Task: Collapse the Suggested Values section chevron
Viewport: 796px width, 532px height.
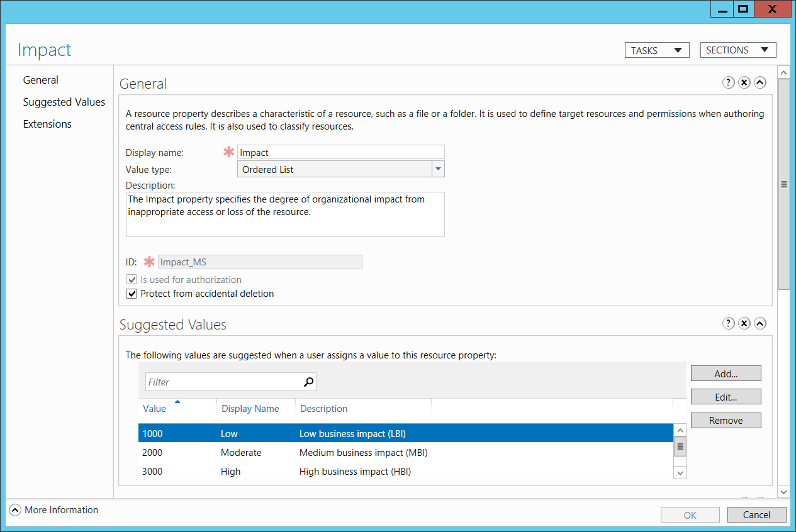Action: coord(760,323)
